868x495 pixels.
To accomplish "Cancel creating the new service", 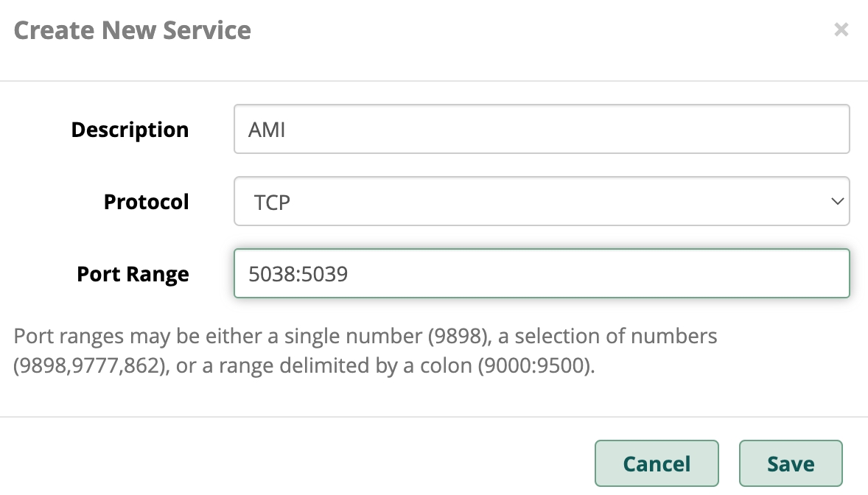I will tap(657, 463).
